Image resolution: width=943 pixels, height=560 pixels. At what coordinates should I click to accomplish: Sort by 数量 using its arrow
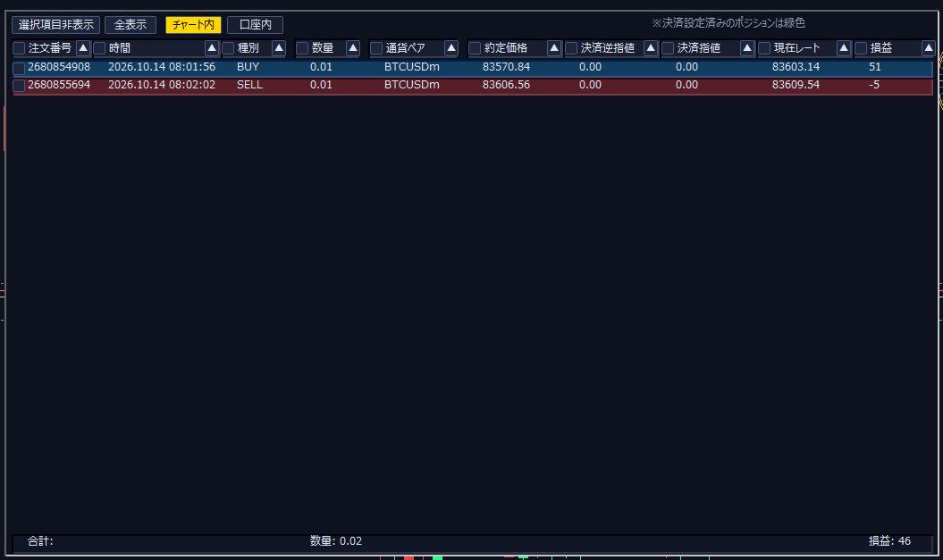pyautogui.click(x=353, y=48)
